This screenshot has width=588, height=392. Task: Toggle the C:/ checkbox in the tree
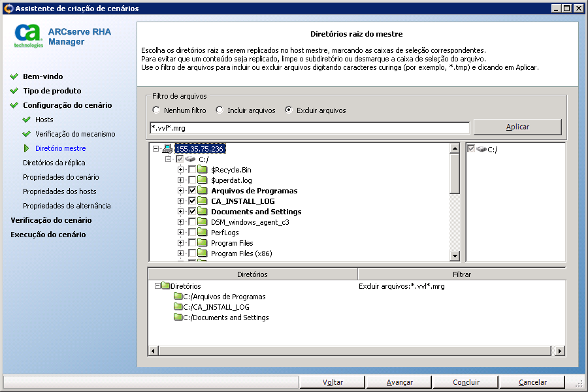pyautogui.click(x=180, y=159)
